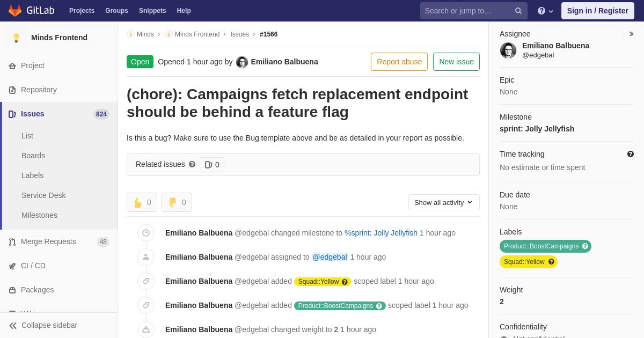Open the Project home icon

(12, 66)
